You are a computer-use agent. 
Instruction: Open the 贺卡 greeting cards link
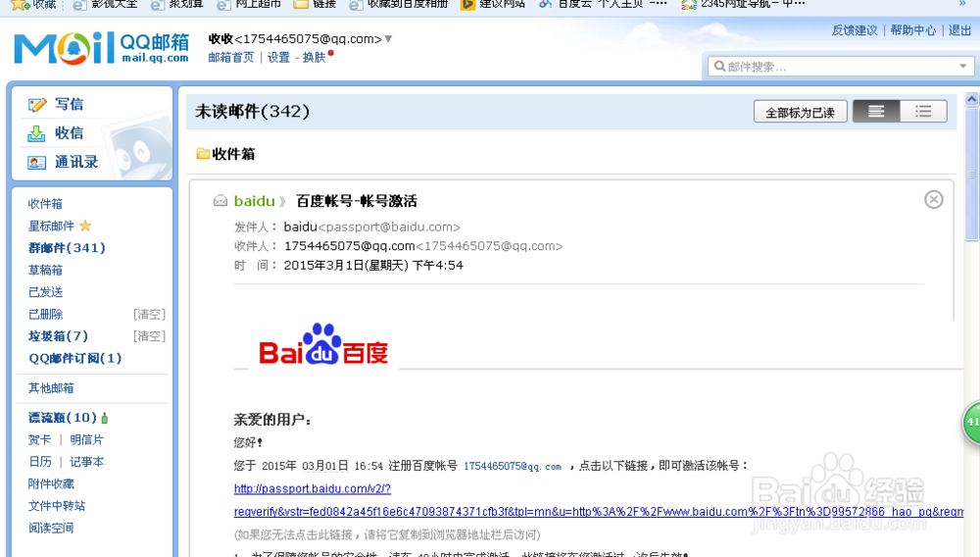click(39, 439)
